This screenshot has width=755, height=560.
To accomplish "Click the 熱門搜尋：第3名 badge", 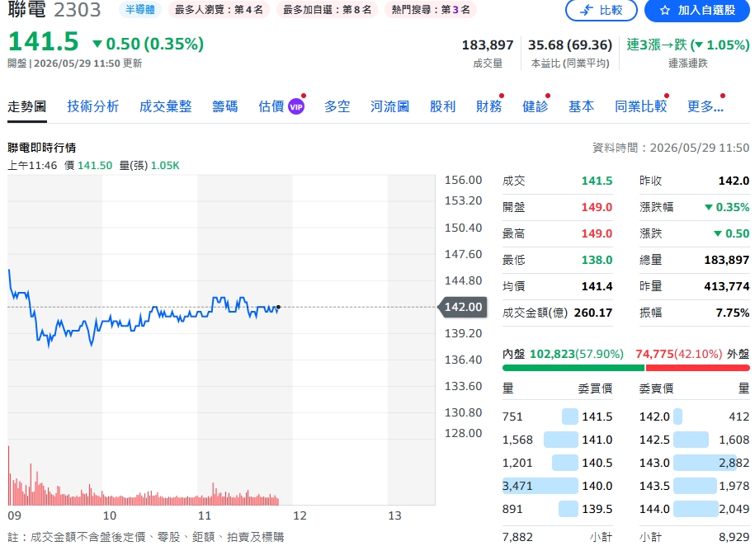I will 431,10.
